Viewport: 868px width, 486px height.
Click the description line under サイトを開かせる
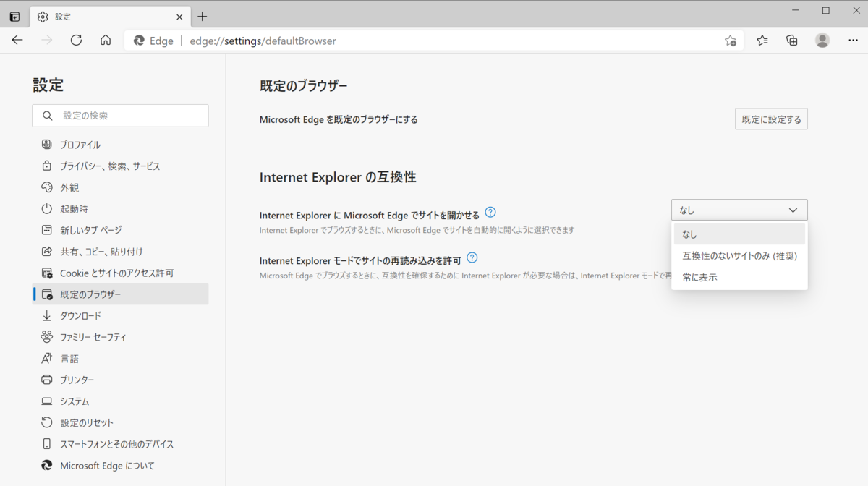tap(417, 230)
